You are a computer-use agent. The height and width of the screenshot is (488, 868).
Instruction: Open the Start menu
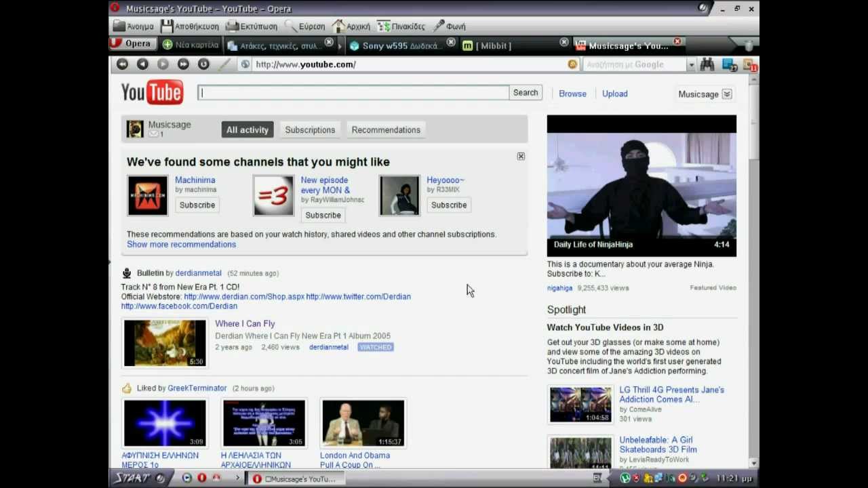coord(138,478)
